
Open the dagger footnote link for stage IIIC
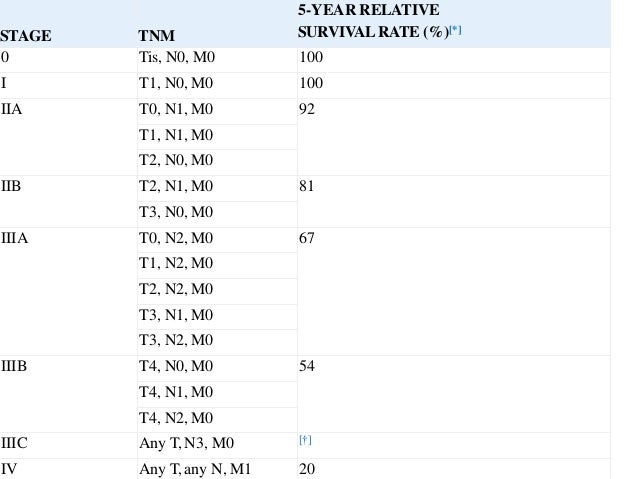pos(305,440)
